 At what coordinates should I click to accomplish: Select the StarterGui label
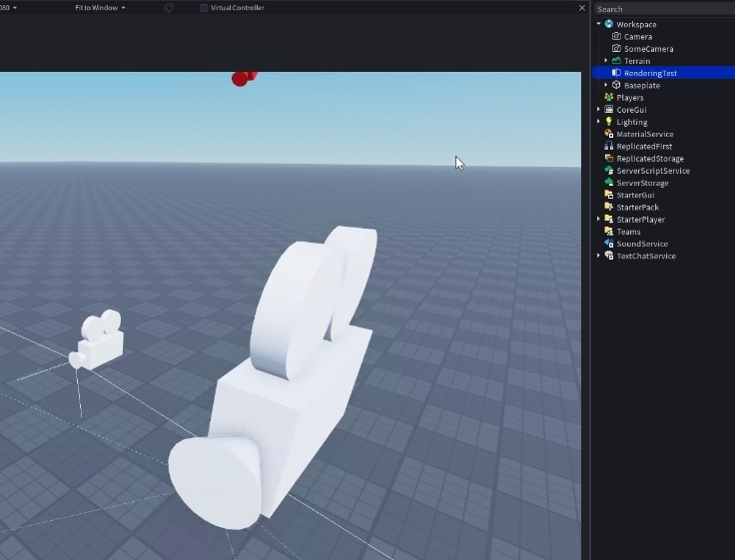coord(635,195)
